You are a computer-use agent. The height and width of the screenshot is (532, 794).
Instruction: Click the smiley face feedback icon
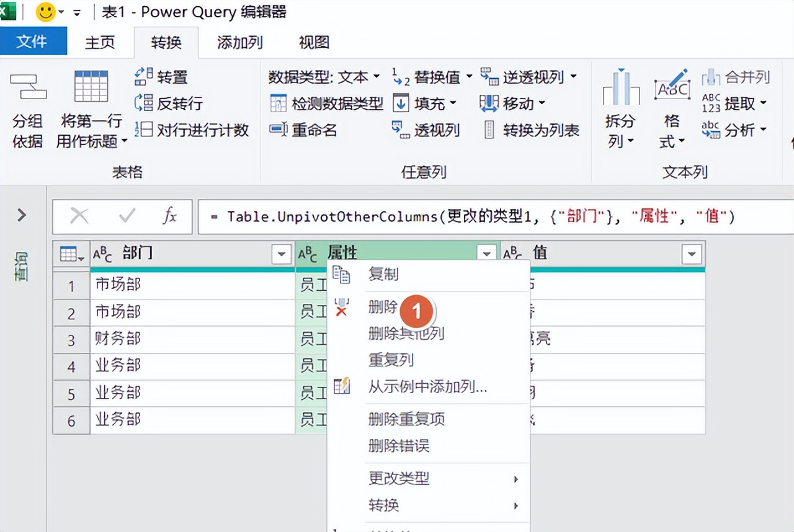[x=45, y=12]
